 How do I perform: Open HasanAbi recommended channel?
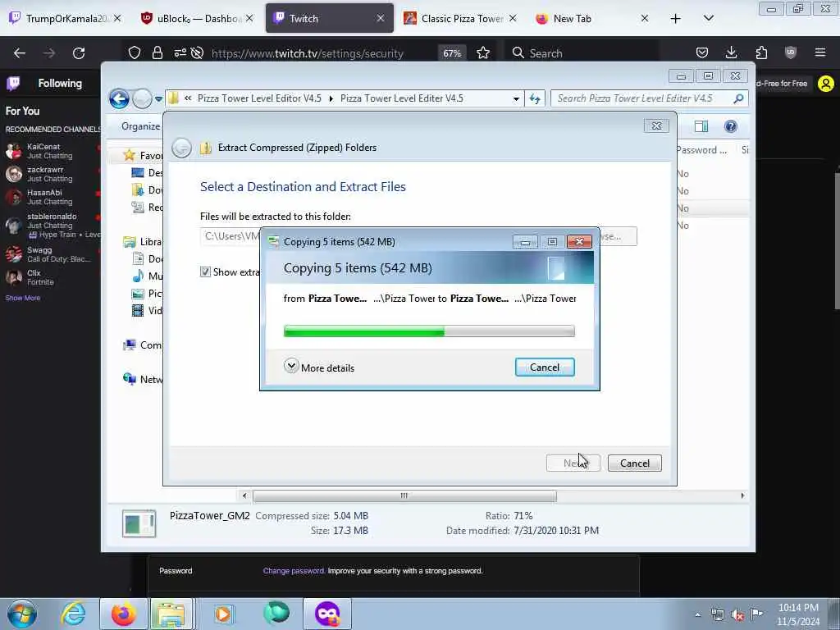pos(52,197)
